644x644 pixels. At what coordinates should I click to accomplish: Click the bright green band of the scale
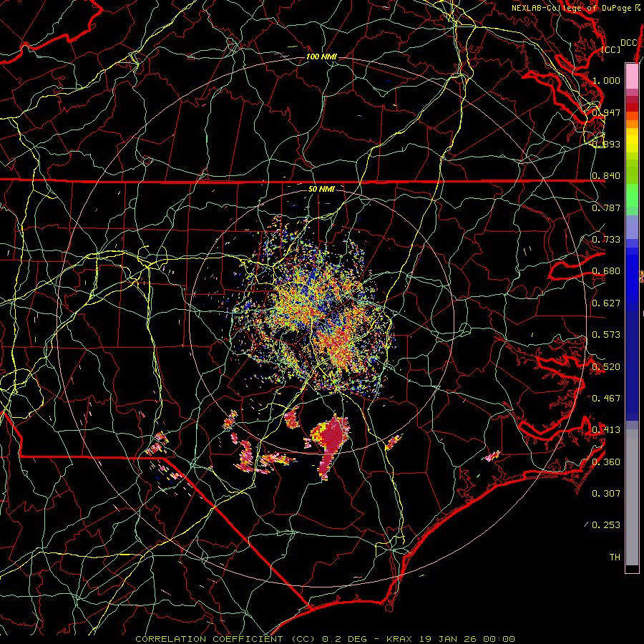[x=632, y=196]
